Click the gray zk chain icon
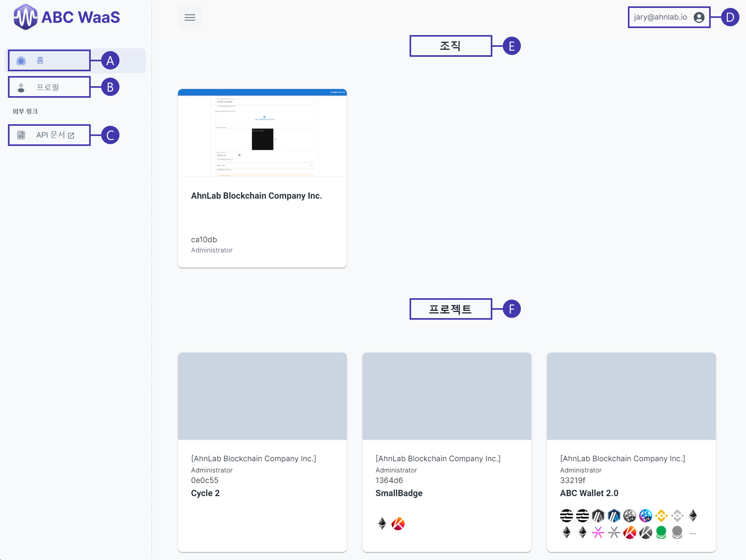Viewport: 746px width, 560px height. tap(630, 515)
